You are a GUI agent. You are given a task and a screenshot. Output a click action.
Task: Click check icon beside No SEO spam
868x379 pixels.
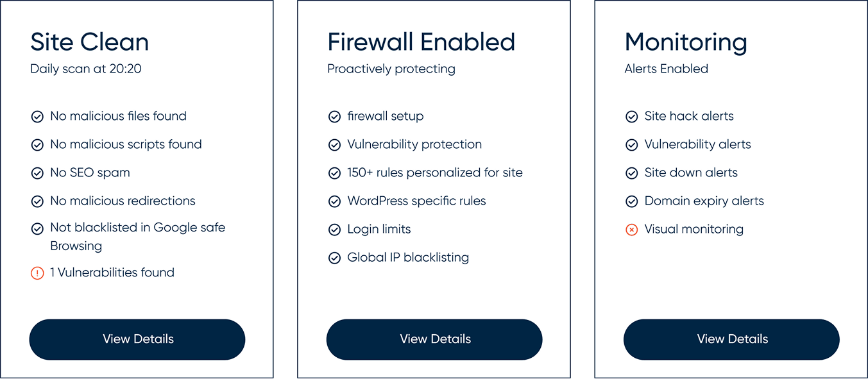point(37,173)
